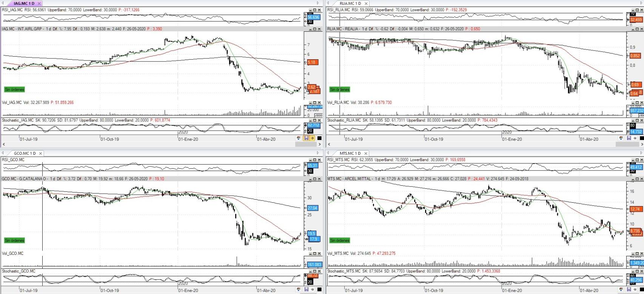The image size is (644, 294).
Task: Close the RLIA.MC 1 D tab
Action: pos(366,3)
